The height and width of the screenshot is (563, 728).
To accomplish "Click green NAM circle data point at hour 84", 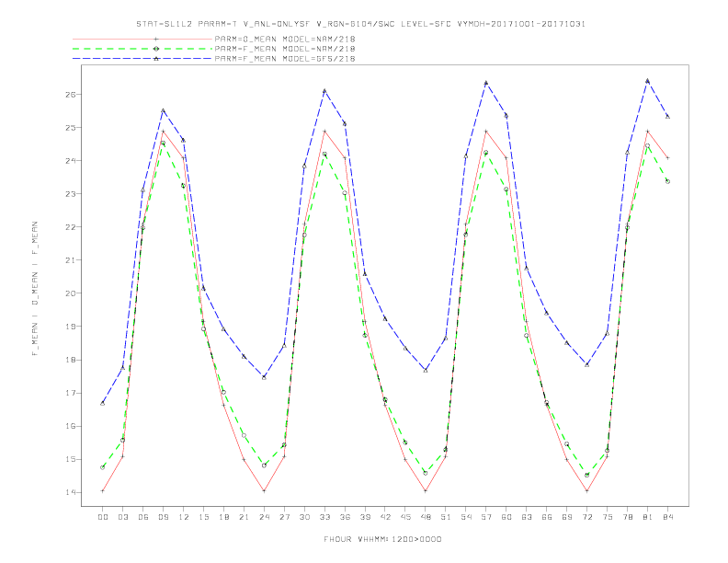I will pyautogui.click(x=667, y=181).
